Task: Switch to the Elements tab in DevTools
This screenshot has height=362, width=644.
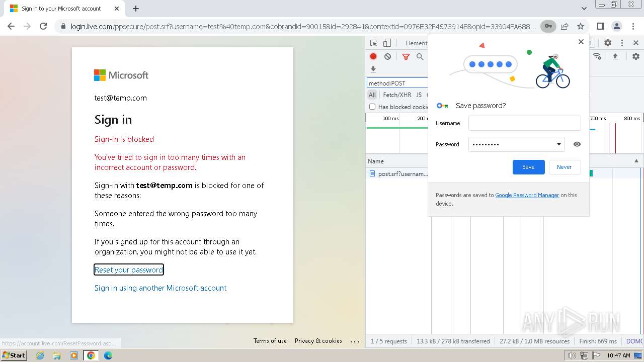Action: coord(417,43)
